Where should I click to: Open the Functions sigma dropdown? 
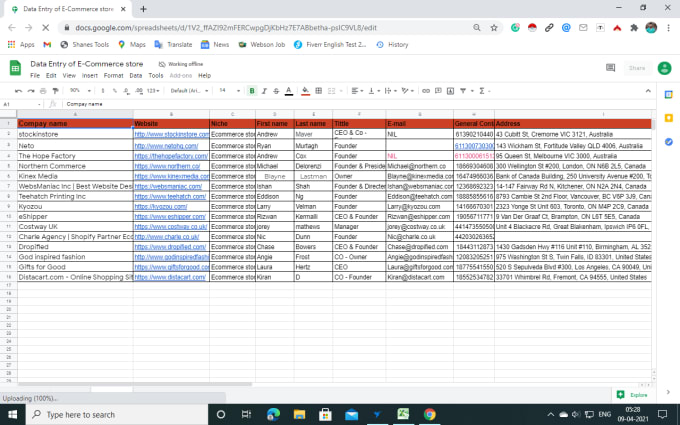coord(484,91)
